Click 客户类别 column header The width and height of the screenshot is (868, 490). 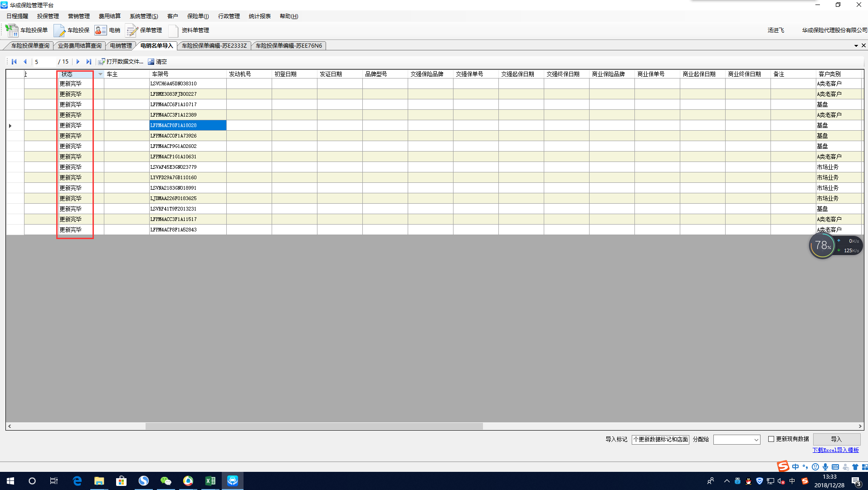(x=839, y=74)
